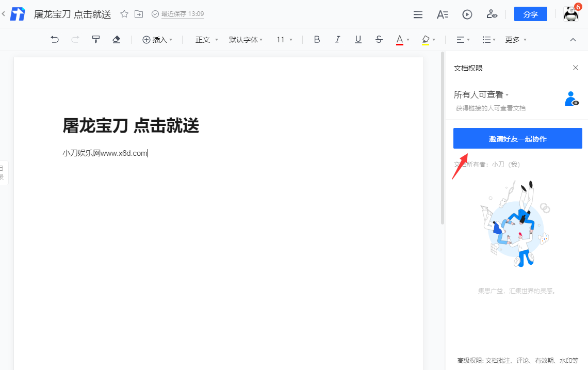
Task: Open the hamburger menu
Action: (418, 14)
